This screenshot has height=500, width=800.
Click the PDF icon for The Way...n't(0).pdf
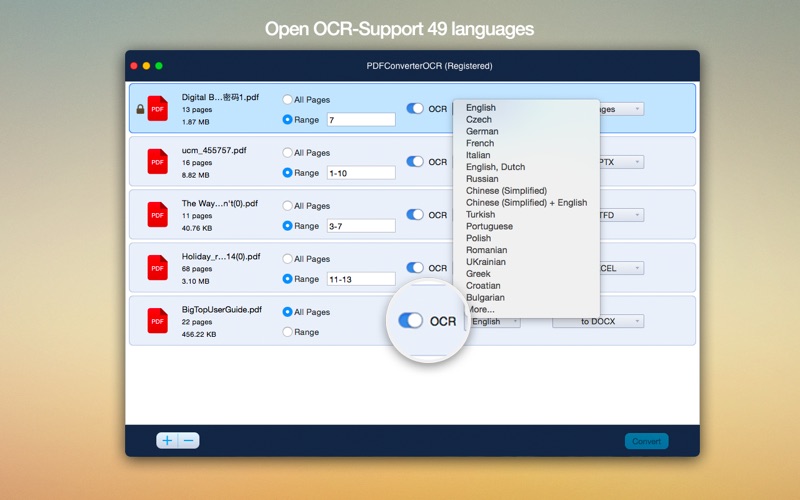pyautogui.click(x=158, y=214)
